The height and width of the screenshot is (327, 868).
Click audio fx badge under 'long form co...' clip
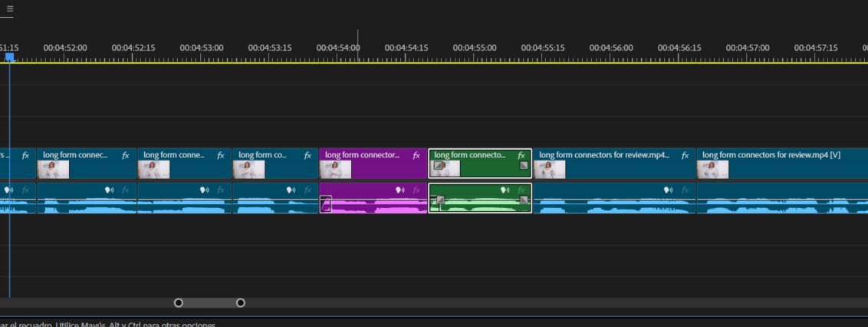(307, 190)
